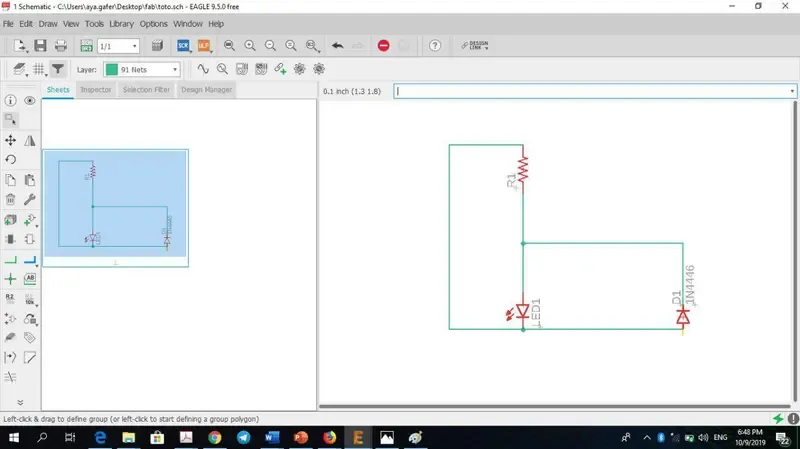Click the Undo arrow icon
This screenshot has width=800, height=449.
[337, 45]
